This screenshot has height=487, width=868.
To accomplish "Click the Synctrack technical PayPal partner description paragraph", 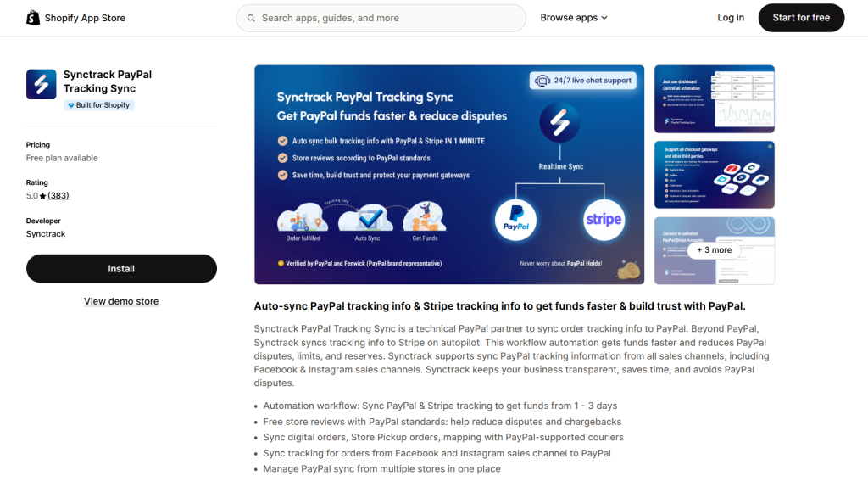I will click(x=511, y=356).
